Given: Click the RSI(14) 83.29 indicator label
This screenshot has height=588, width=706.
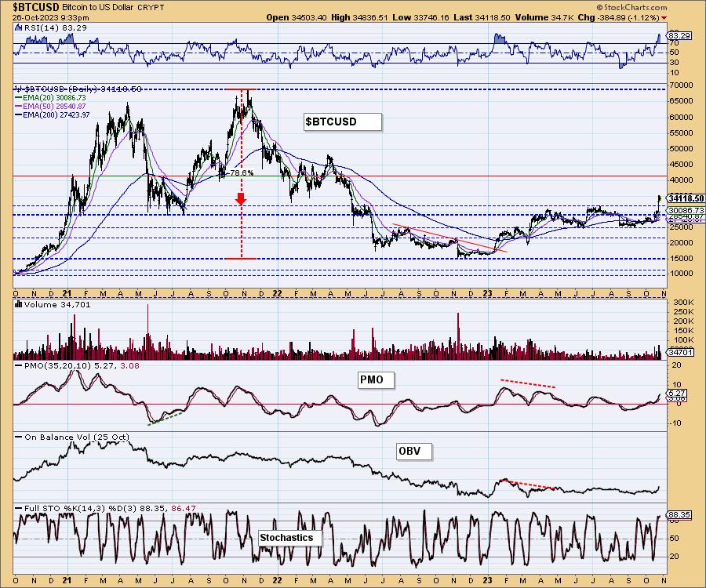Looking at the screenshot, I should coord(55,27).
